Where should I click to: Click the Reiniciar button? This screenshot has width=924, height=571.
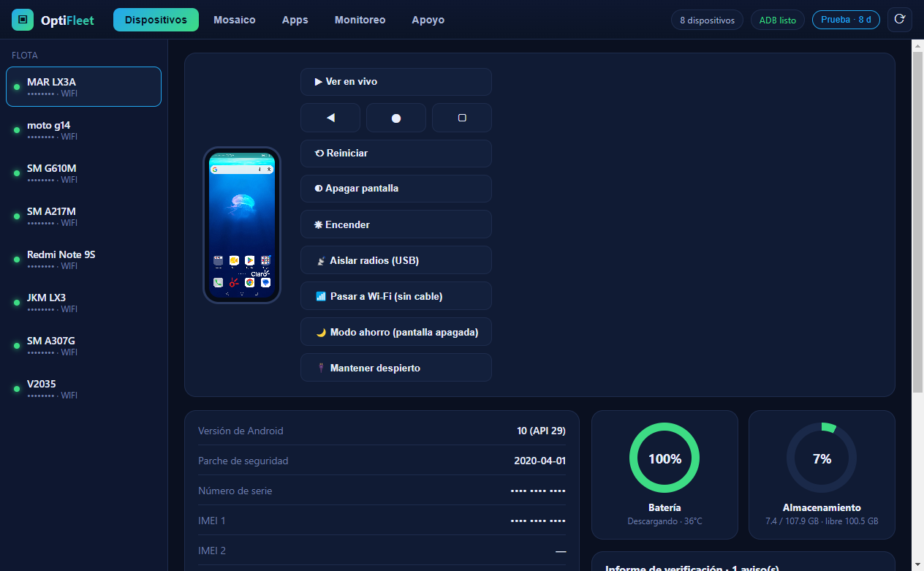396,154
